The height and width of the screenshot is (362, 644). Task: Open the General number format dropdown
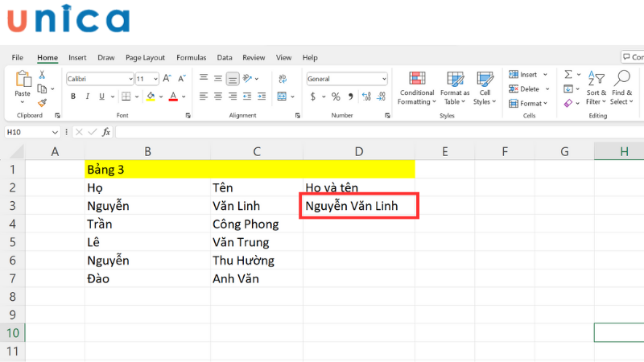[x=384, y=79]
